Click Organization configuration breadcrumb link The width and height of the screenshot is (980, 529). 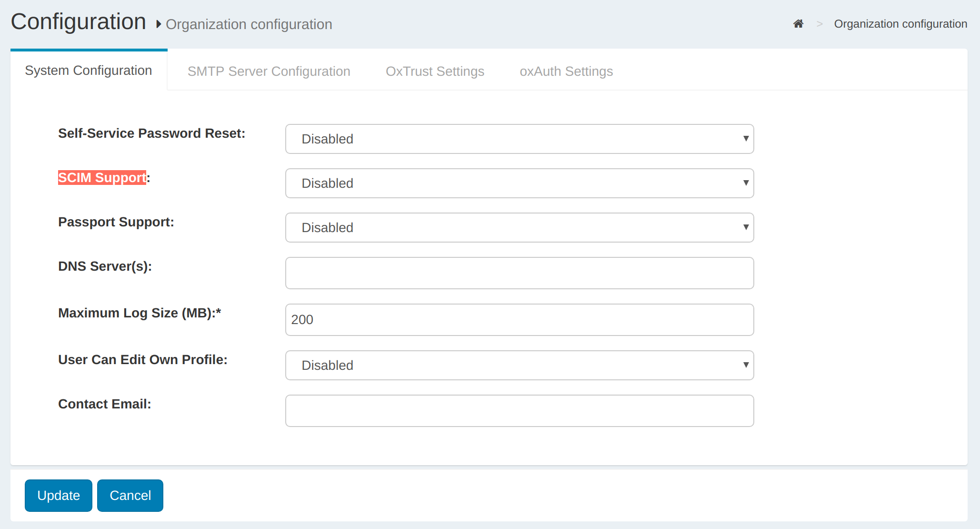point(900,24)
